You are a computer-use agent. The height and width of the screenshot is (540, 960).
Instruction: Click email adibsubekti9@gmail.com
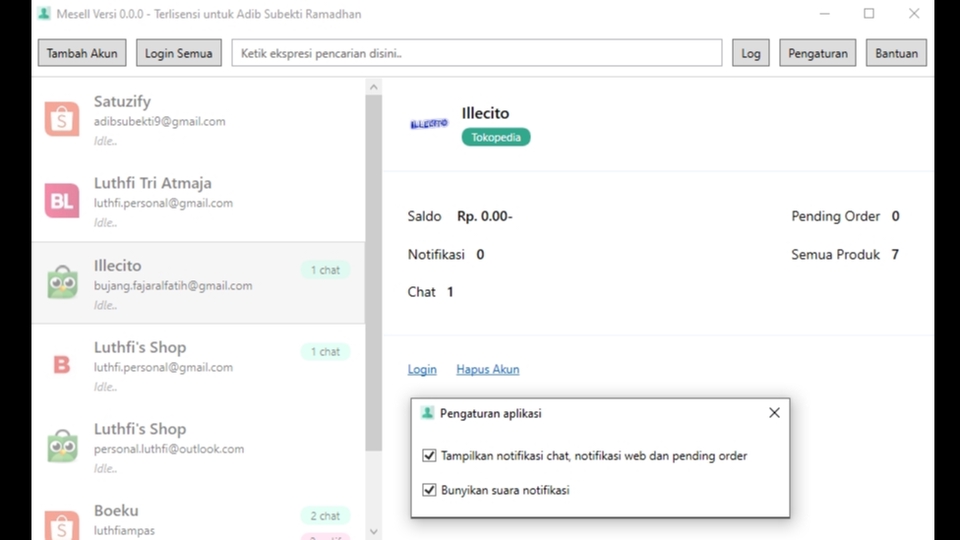pos(160,121)
